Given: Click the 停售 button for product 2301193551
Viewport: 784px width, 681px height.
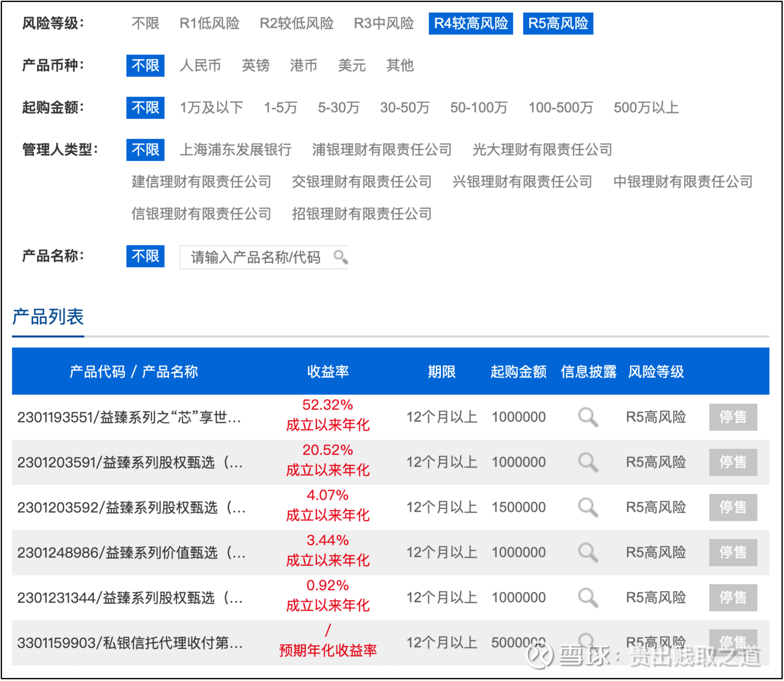Looking at the screenshot, I should click(x=733, y=417).
